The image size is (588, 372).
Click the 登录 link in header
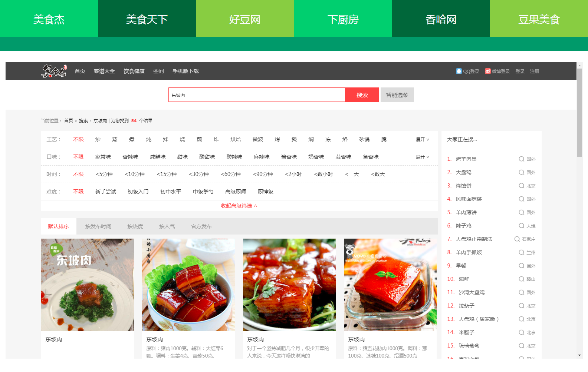[x=520, y=71]
